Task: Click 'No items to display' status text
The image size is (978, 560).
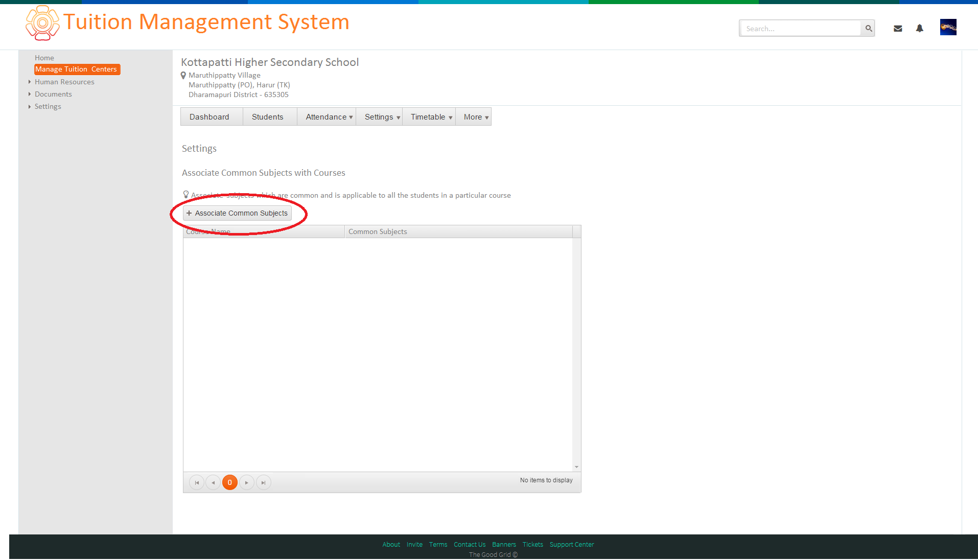Action: click(x=546, y=480)
